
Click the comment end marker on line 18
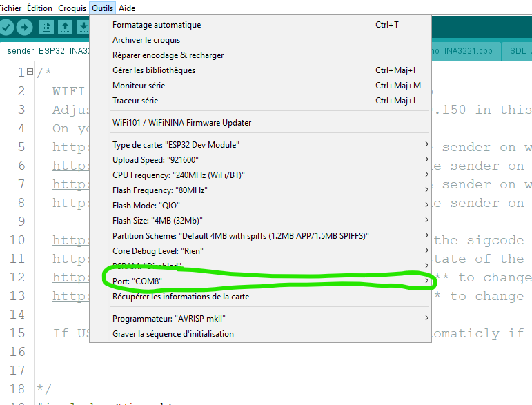43,388
